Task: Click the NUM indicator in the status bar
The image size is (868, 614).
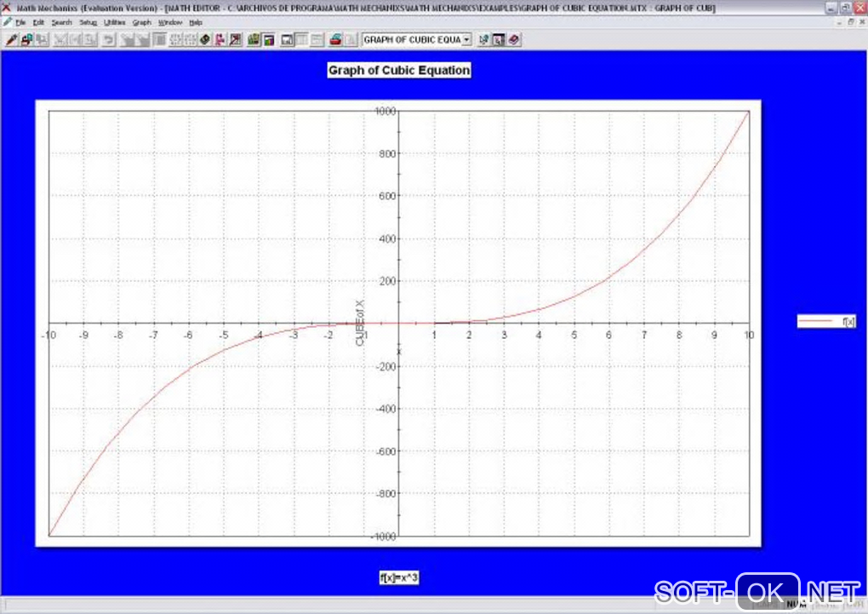Action: (795, 604)
